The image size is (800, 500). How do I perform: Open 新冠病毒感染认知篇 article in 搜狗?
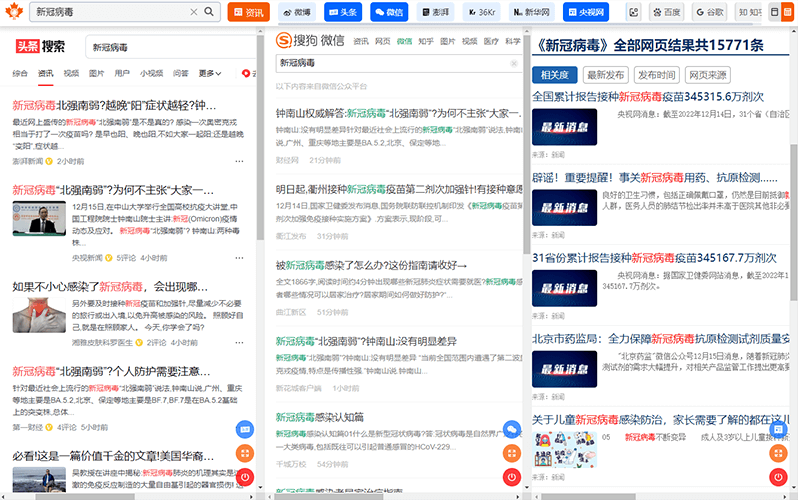(320, 417)
